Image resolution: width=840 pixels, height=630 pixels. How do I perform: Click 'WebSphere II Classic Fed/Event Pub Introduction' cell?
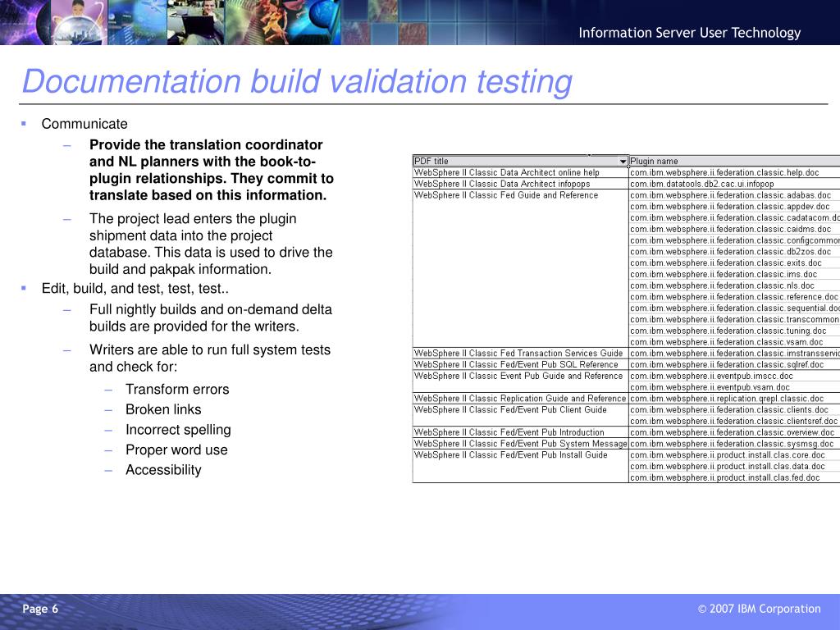(x=520, y=432)
